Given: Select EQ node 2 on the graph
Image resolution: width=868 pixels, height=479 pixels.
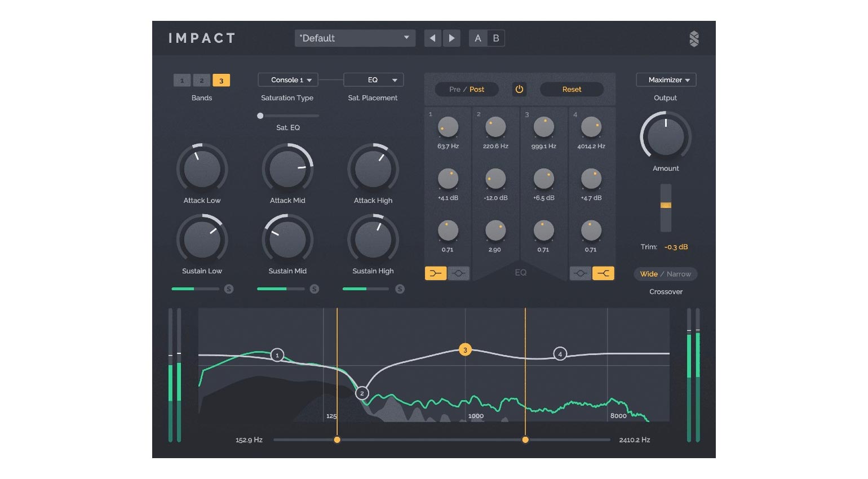Looking at the screenshot, I should click(x=362, y=393).
